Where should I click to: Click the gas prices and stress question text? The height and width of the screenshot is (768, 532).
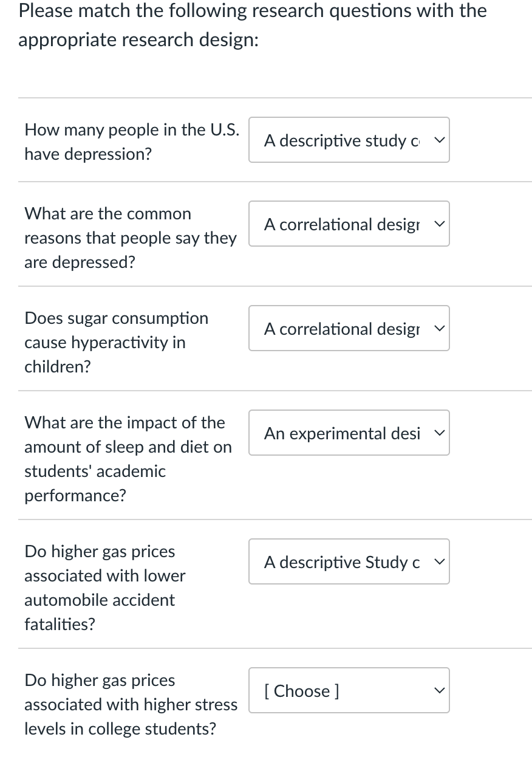point(131,704)
